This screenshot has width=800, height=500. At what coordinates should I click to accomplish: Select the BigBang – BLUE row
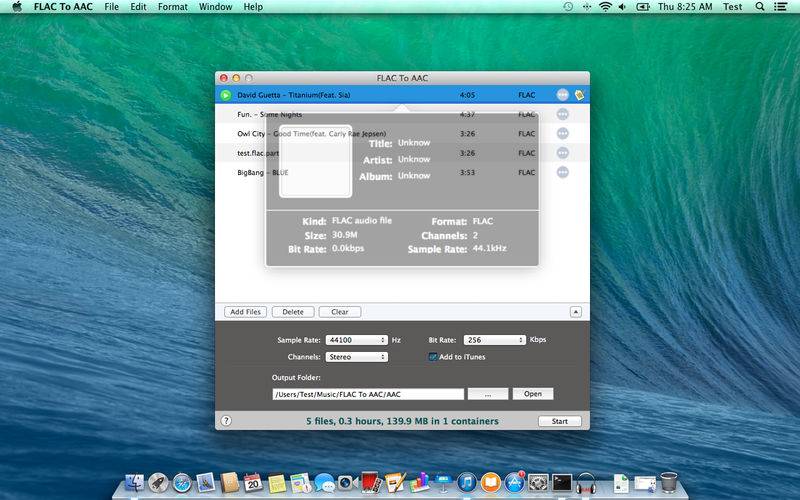pyautogui.click(x=402, y=172)
